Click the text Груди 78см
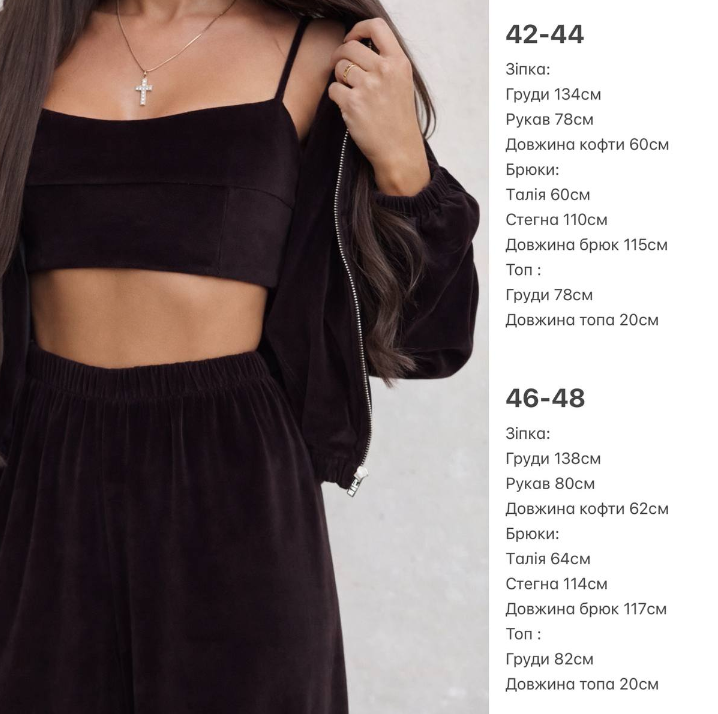718x714 pixels. pyautogui.click(x=549, y=295)
